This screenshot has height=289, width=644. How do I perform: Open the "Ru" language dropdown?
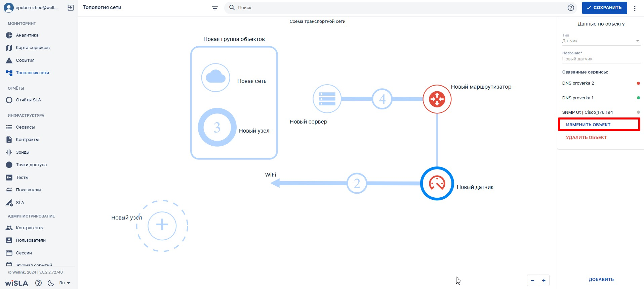[x=65, y=283]
